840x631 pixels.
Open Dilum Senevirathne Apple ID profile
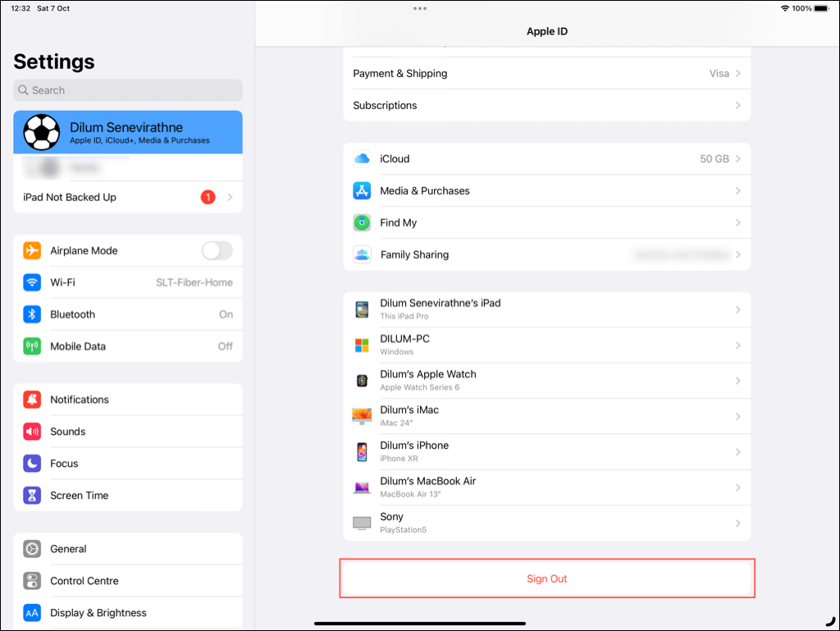[x=128, y=132]
